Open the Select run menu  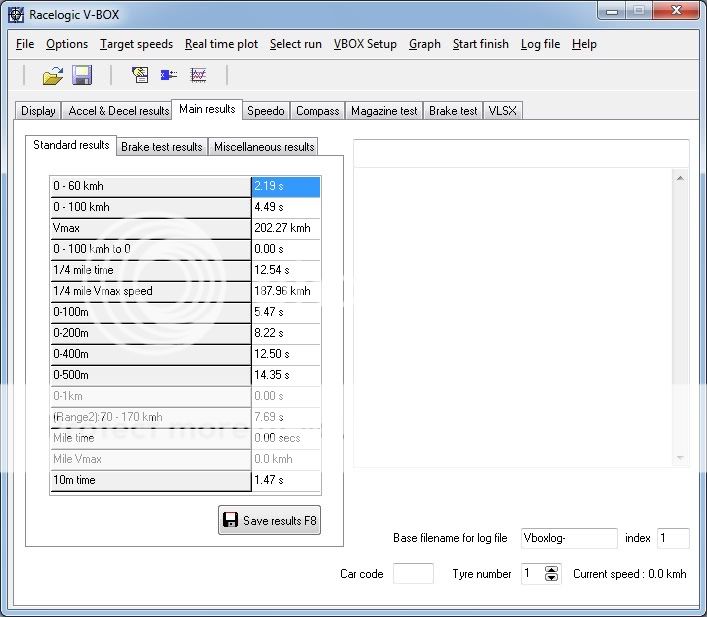coord(296,44)
